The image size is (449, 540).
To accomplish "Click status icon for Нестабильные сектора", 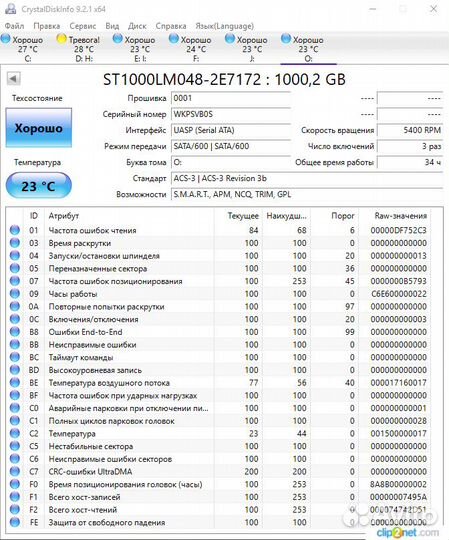I will pos(14,446).
